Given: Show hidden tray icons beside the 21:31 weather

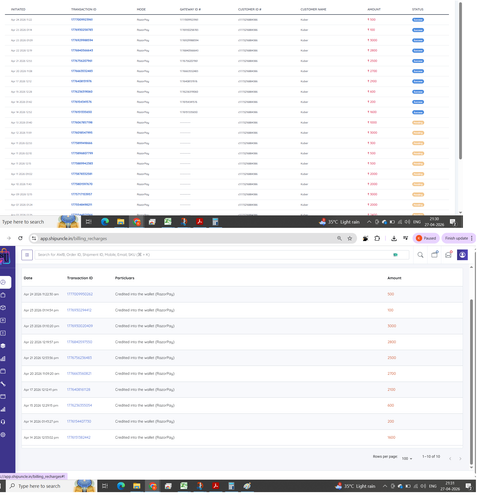Looking at the screenshot, I should [385, 486].
